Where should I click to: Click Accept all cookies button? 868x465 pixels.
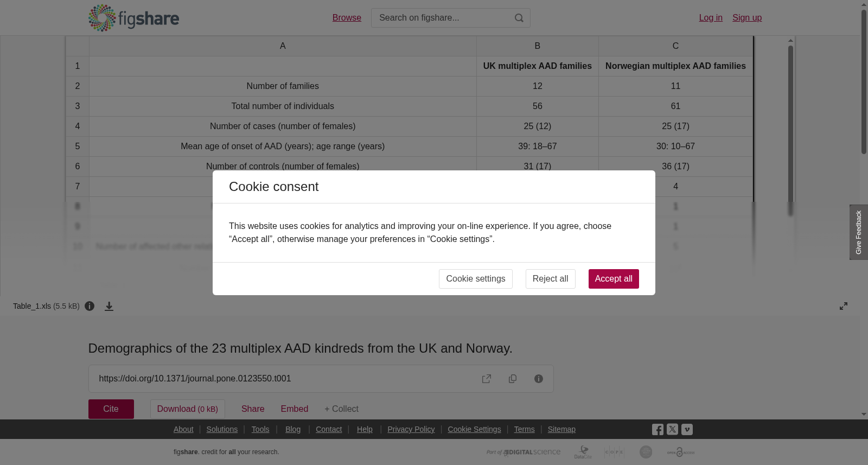[614, 279]
